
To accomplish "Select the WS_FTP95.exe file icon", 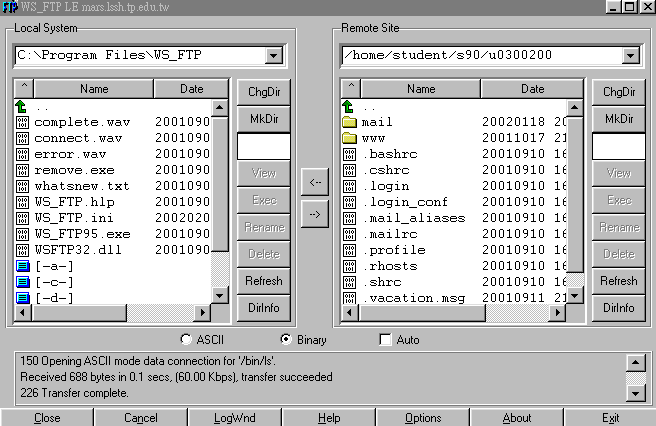I will [22, 234].
